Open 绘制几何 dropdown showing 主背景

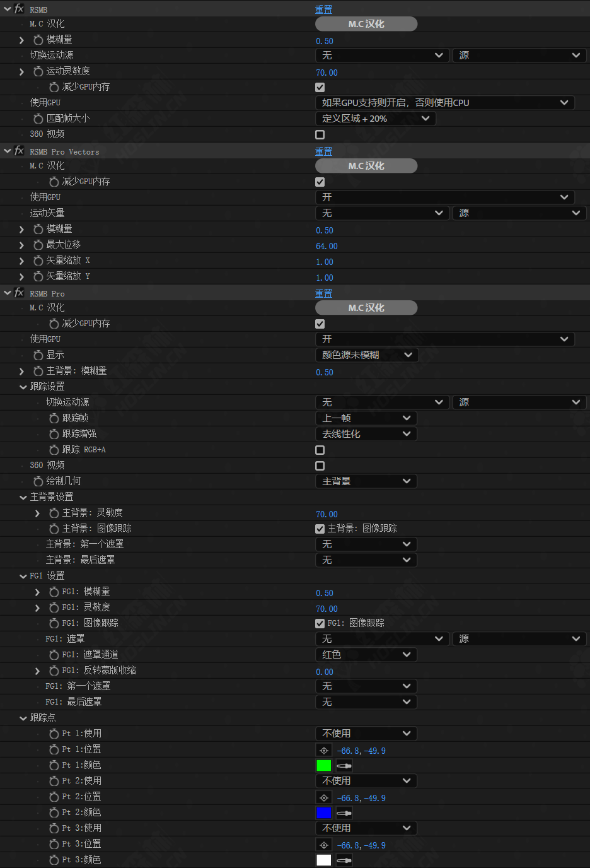(x=366, y=481)
